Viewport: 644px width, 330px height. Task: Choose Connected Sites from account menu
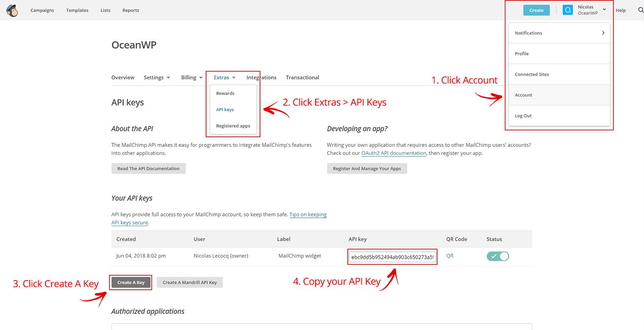559,74
